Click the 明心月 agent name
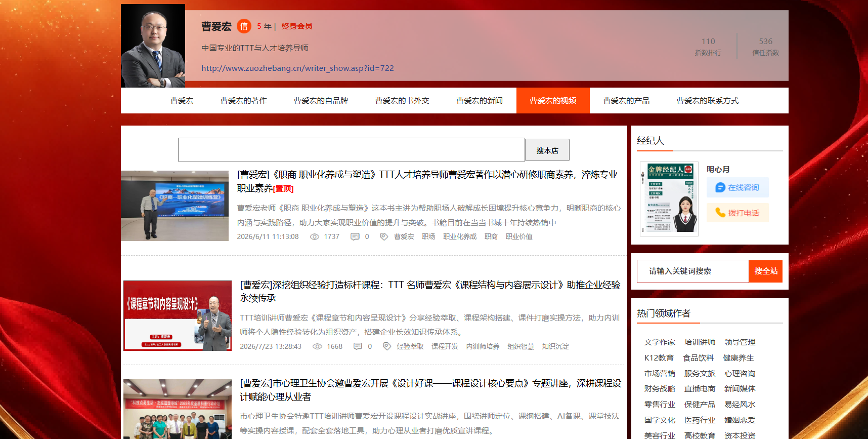Image resolution: width=868 pixels, height=439 pixels. 718,169
